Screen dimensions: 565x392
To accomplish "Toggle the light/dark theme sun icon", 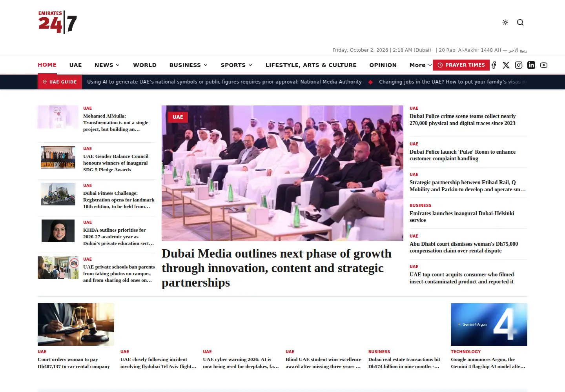I will point(505,22).
